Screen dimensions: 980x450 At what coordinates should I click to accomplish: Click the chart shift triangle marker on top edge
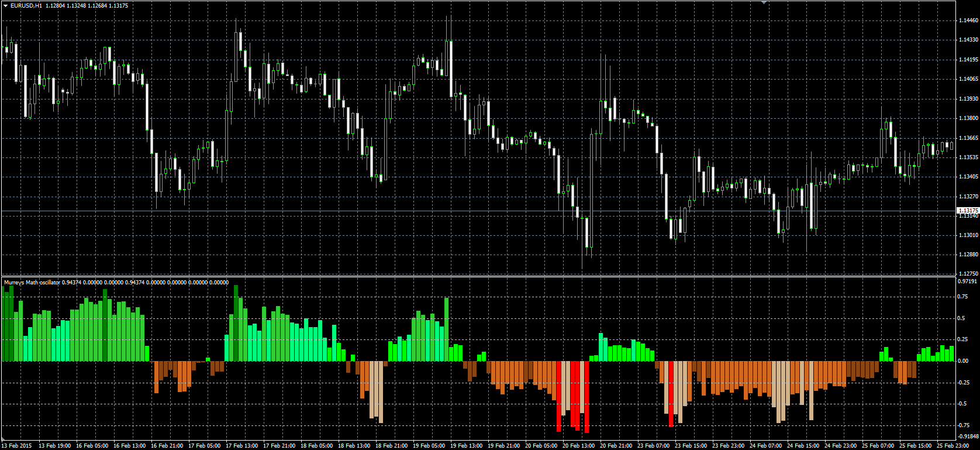(x=764, y=2)
